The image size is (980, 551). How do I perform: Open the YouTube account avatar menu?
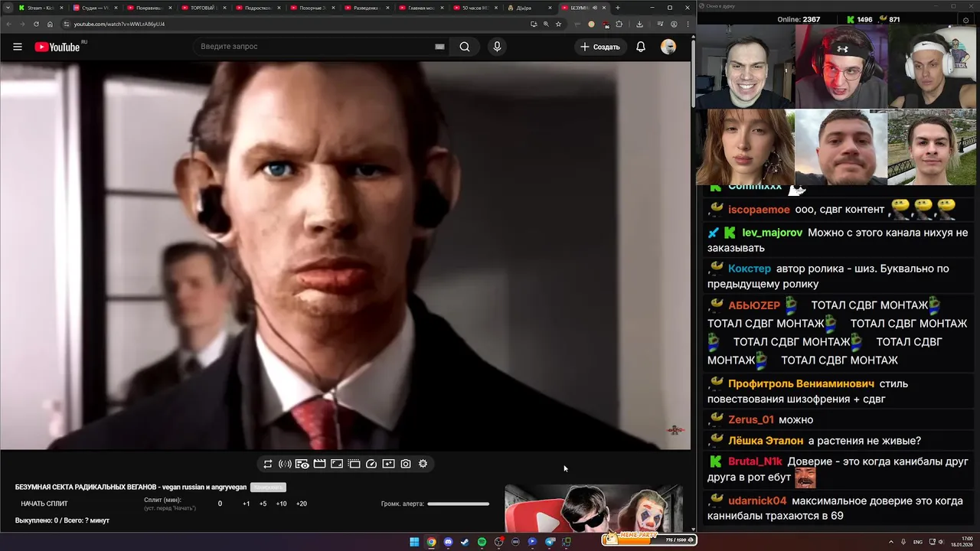[668, 47]
